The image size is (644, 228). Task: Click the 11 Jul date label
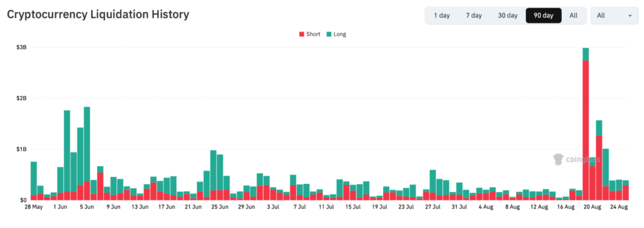tap(327, 207)
